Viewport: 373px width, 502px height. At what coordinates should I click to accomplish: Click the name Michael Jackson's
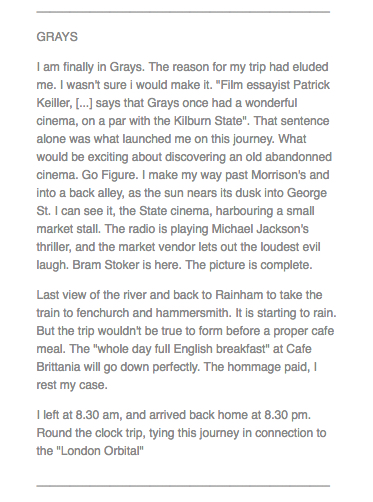(260, 229)
